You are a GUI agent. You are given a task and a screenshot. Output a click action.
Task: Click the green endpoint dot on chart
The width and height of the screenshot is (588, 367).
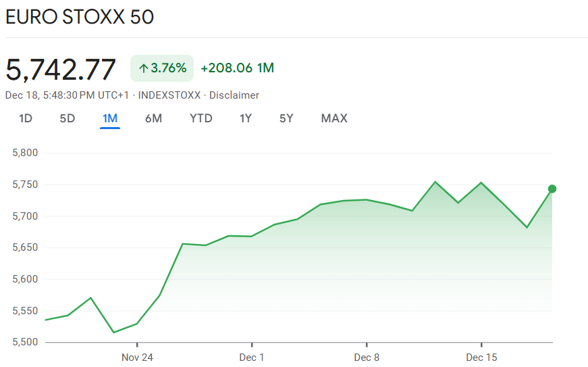click(x=552, y=189)
